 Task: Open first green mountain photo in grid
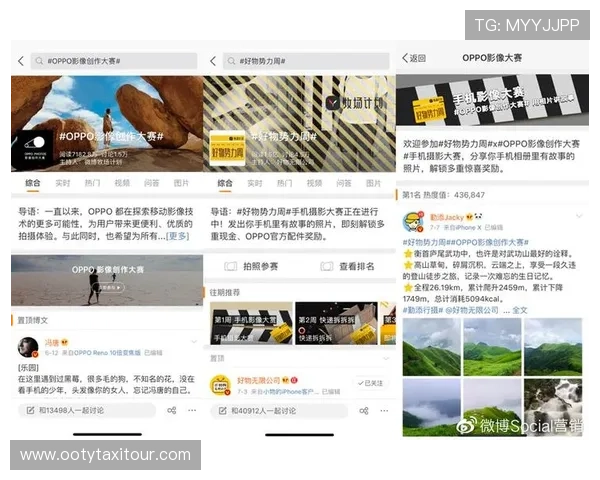tap(432, 347)
